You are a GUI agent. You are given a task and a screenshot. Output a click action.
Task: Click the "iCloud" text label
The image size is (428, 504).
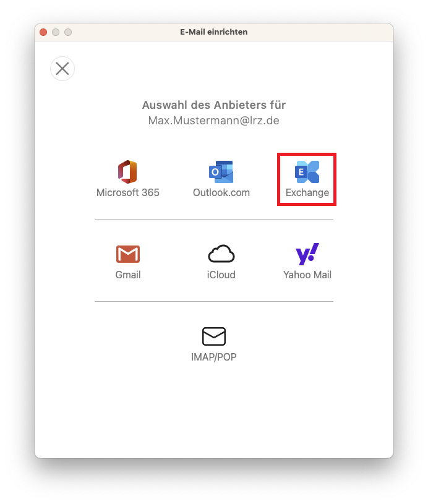(221, 275)
